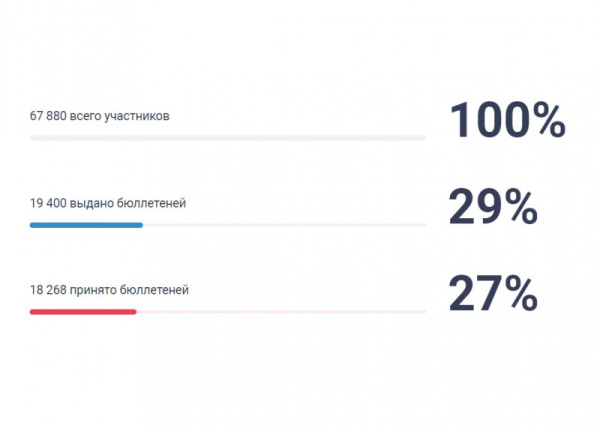
Task: Click the large 29% value
Action: (493, 207)
